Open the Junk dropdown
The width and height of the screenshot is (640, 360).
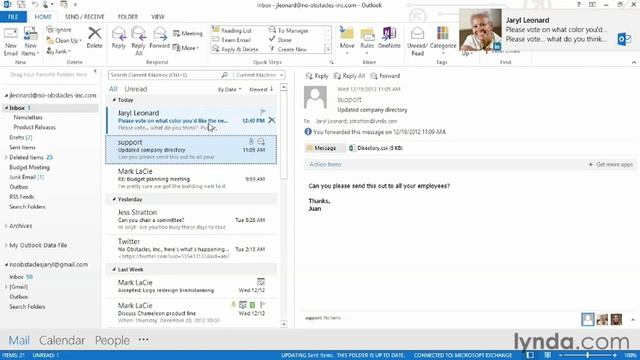[59, 51]
